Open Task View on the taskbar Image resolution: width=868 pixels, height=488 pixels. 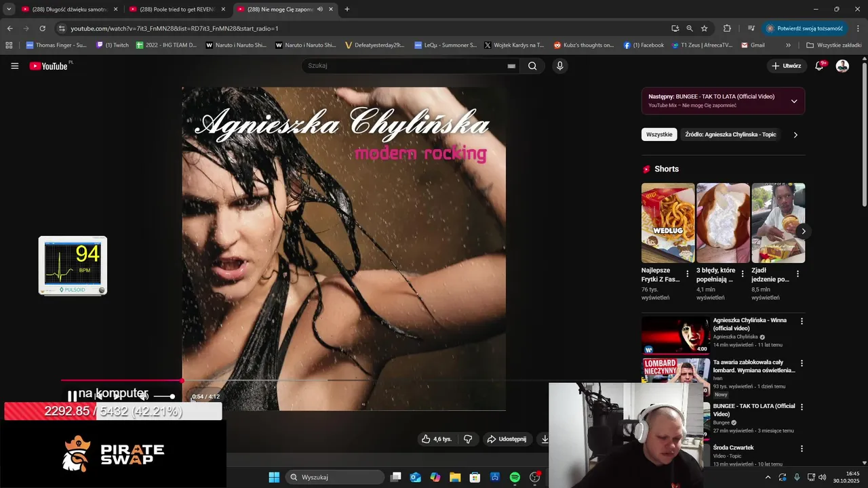point(396,477)
